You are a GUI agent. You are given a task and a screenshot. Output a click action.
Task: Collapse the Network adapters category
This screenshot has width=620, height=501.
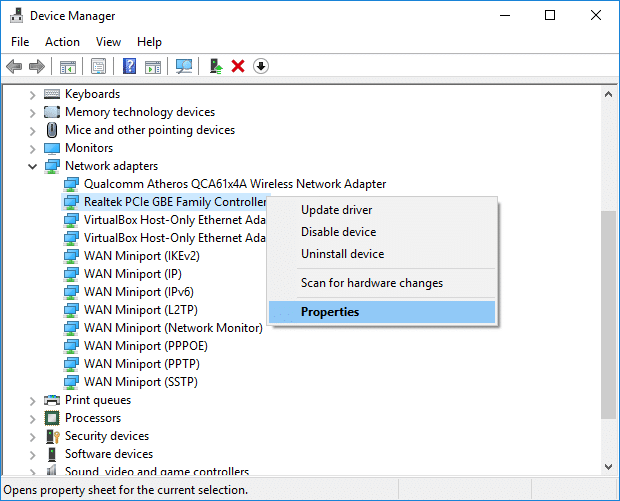pyautogui.click(x=32, y=166)
